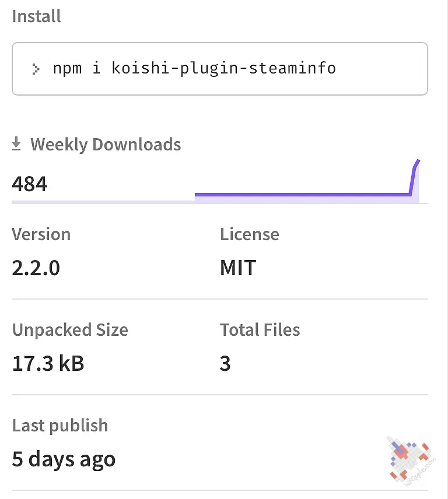
Task: Click the download arrow icon beside Weekly Downloads
Action: (16, 143)
